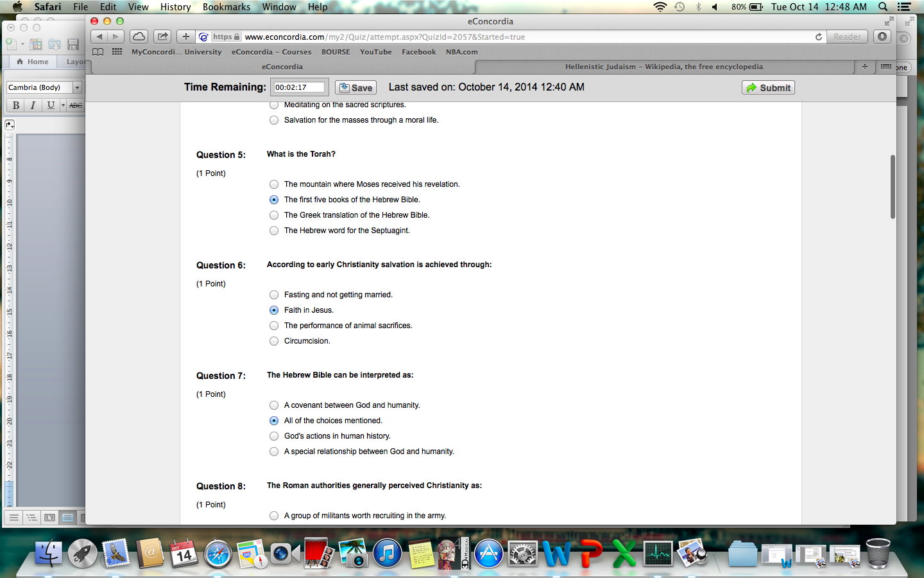
Task: Reload the page with the refresh icon
Action: pyautogui.click(x=819, y=37)
